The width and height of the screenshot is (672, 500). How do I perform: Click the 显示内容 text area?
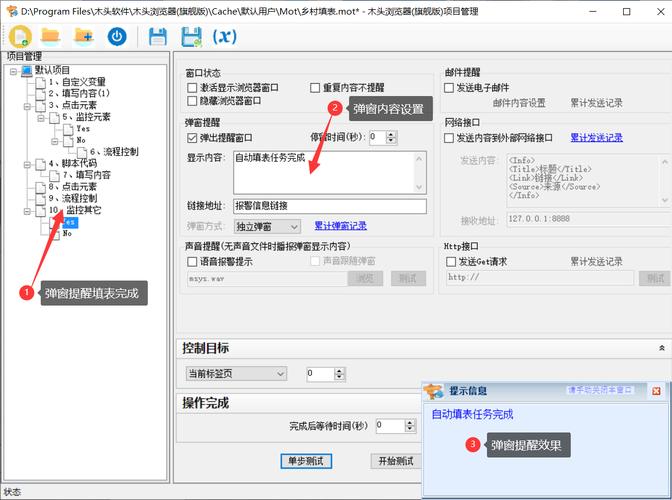[330, 173]
